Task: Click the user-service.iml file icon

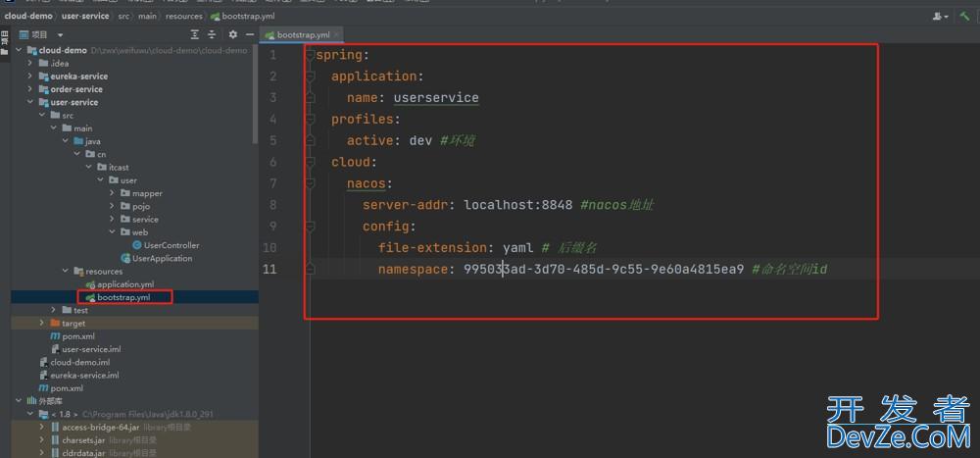Action: (x=56, y=349)
